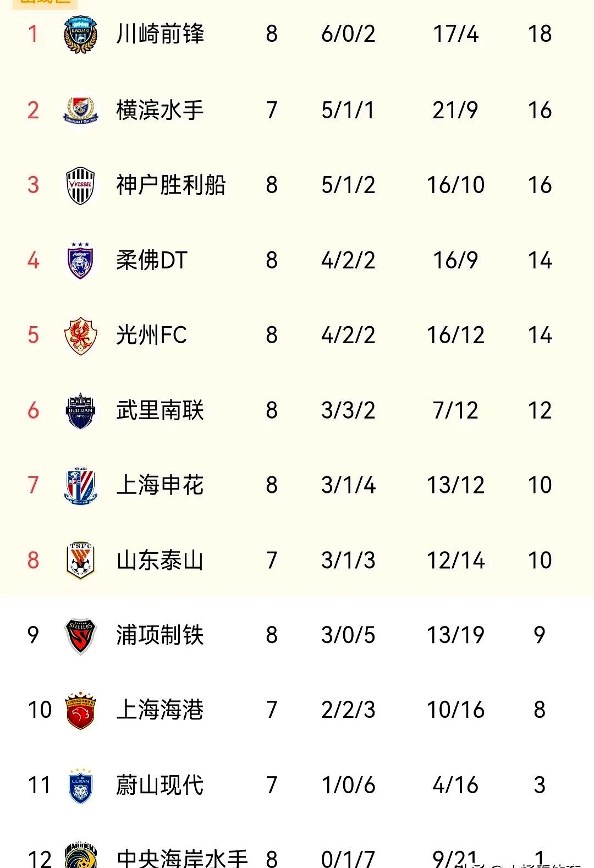Select the Shanghai Shenhua club badge

pyautogui.click(x=81, y=486)
